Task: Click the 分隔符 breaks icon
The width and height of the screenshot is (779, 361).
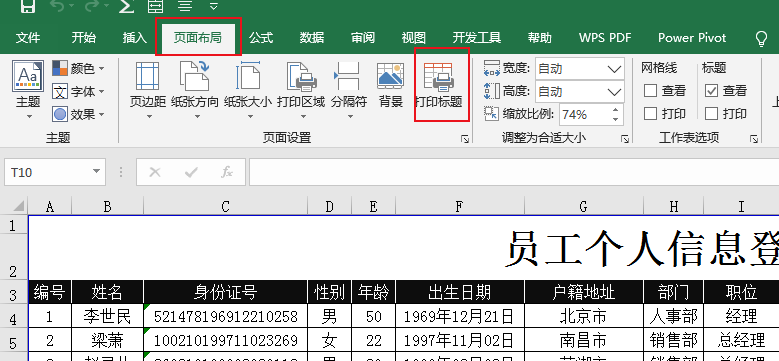Action: (x=347, y=76)
